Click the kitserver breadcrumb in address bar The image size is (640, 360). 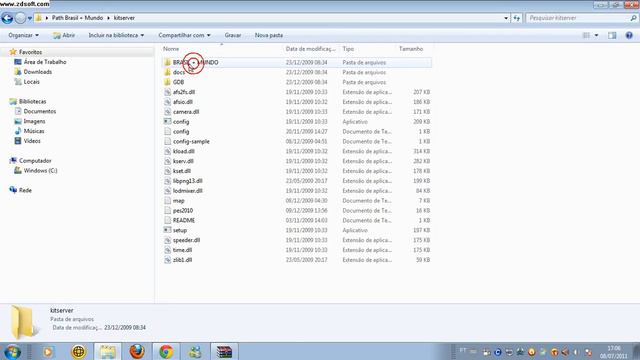(124, 18)
